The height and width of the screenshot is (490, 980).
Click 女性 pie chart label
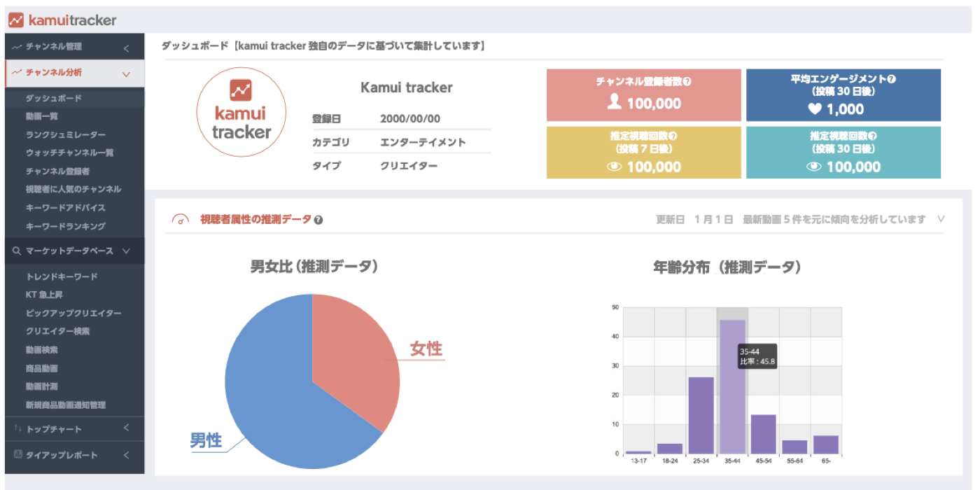point(426,348)
